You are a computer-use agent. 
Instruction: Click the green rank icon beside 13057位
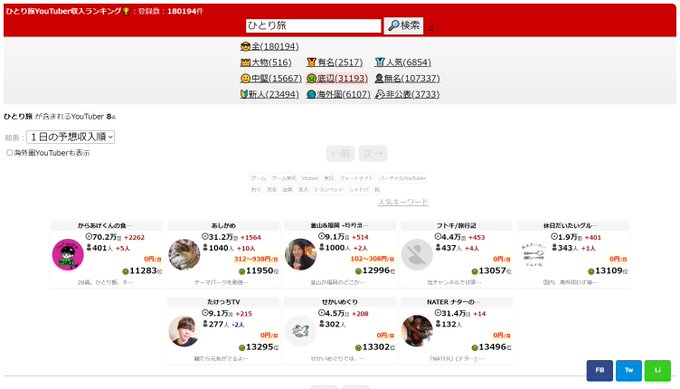[474, 271]
